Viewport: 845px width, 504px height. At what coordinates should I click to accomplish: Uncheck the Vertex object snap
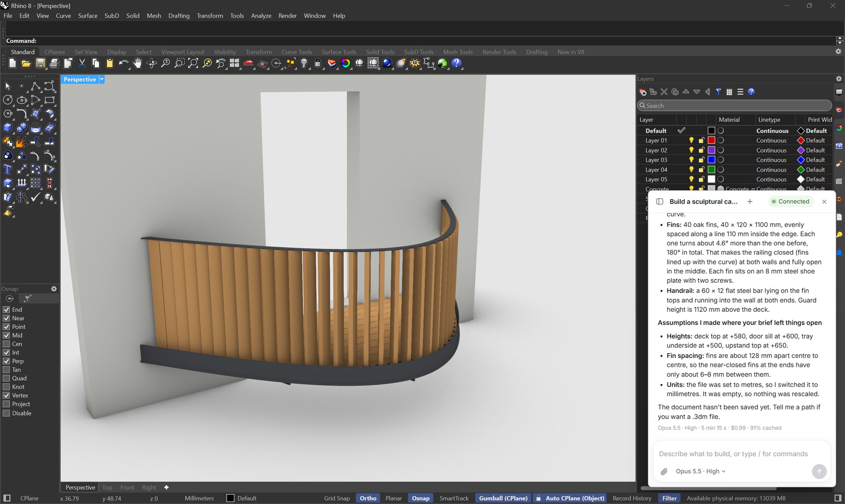click(x=6, y=395)
